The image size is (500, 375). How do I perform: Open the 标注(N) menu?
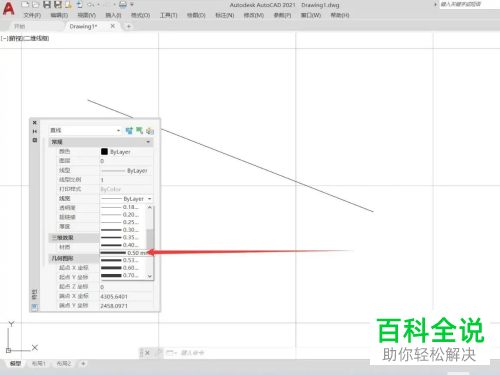coord(225,15)
